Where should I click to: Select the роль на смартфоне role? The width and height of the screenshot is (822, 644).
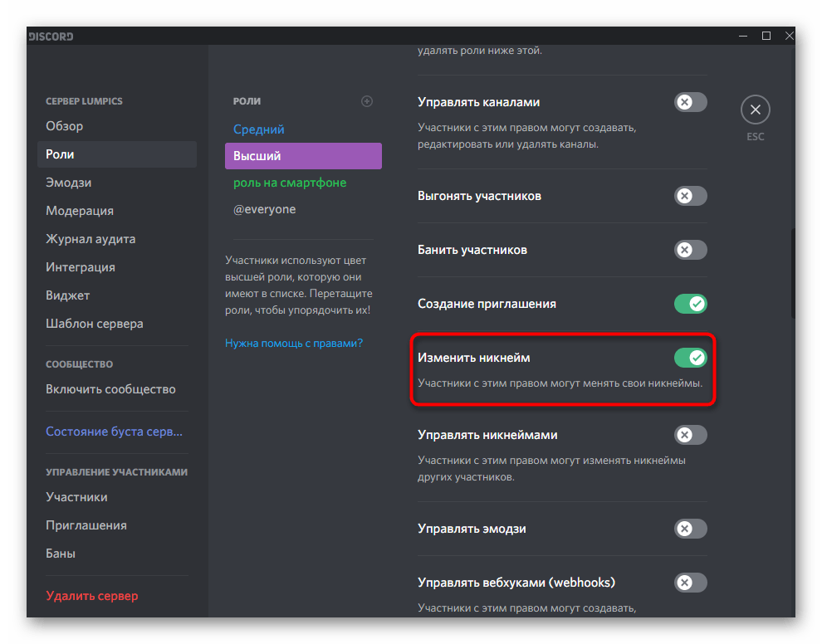(290, 183)
